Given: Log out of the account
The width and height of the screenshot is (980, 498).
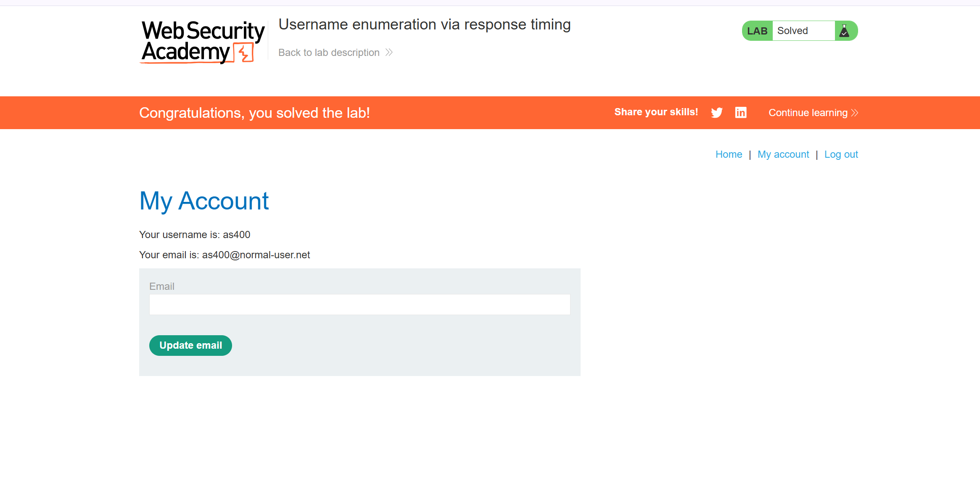Looking at the screenshot, I should click(x=841, y=154).
